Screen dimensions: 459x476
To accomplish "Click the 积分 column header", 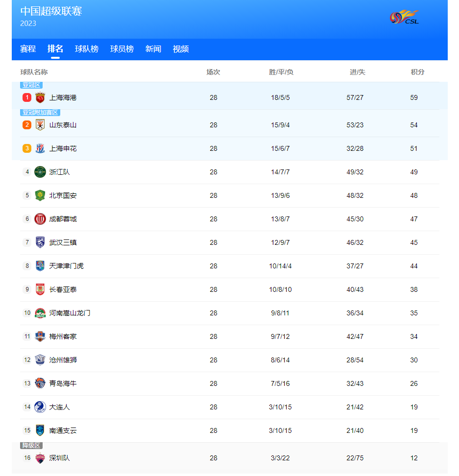I will pos(417,72).
